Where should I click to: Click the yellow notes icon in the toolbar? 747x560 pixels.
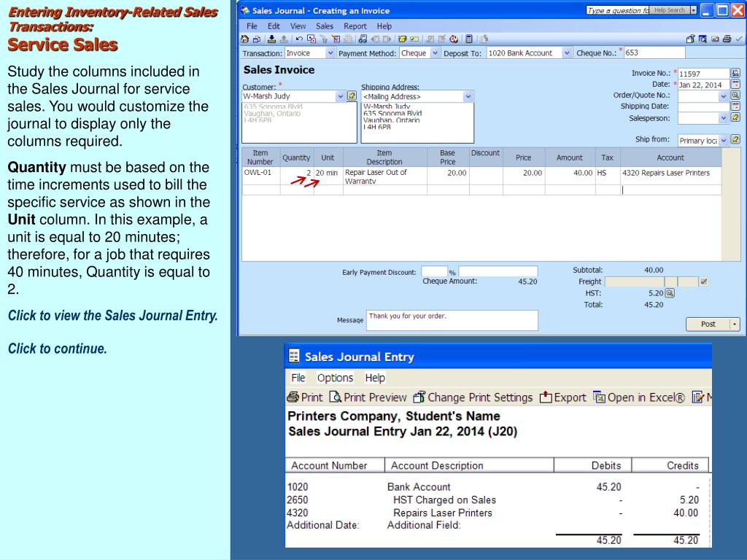[402, 39]
